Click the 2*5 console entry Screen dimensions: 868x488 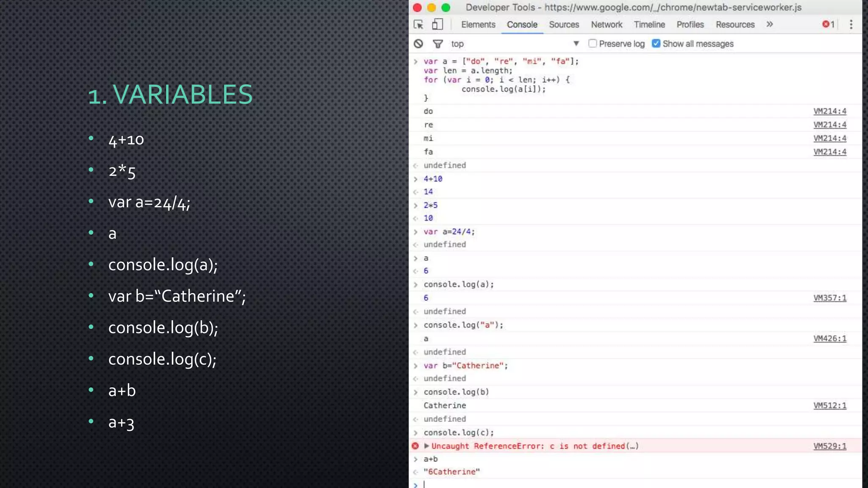click(431, 205)
